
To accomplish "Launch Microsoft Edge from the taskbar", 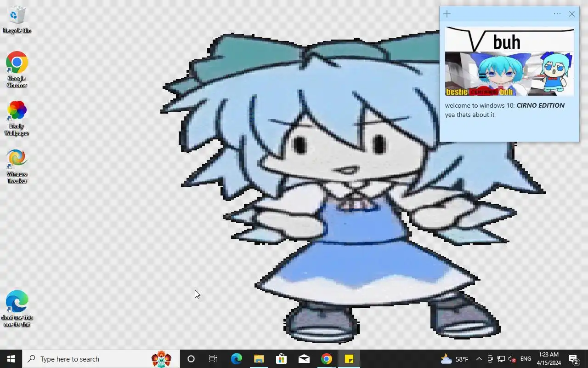I will [x=236, y=359].
